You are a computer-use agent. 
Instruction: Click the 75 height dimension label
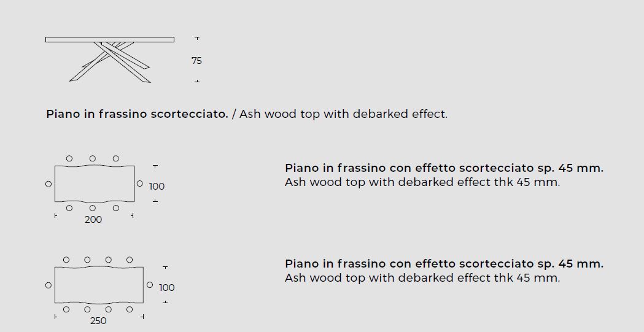pyautogui.click(x=196, y=61)
